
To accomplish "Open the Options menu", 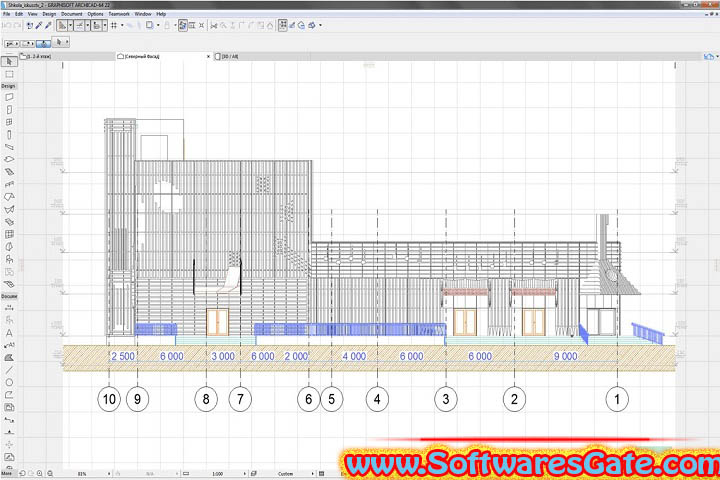I will pos(96,14).
